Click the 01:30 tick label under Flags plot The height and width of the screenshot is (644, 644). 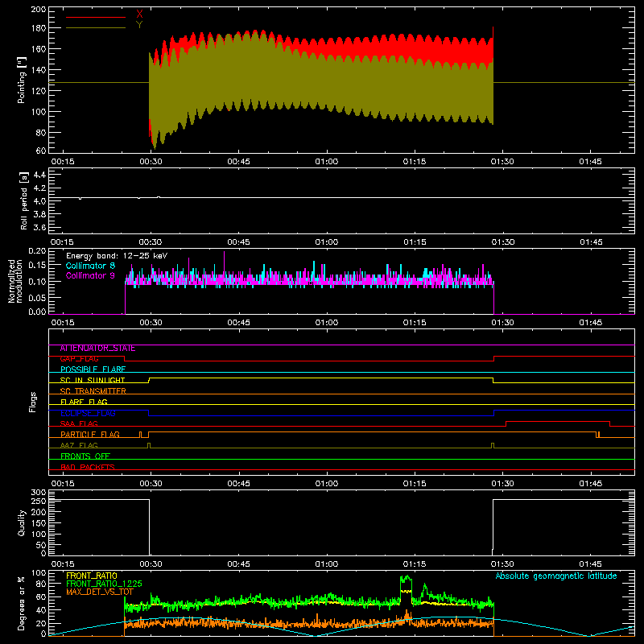click(x=502, y=484)
